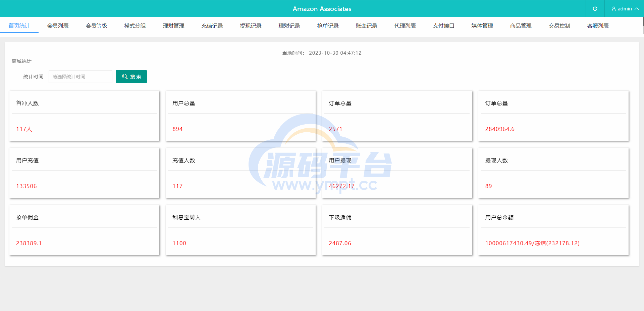Viewport: 644px width, 311px height.
Task: Click the 提现人数 card heading
Action: [496, 160]
